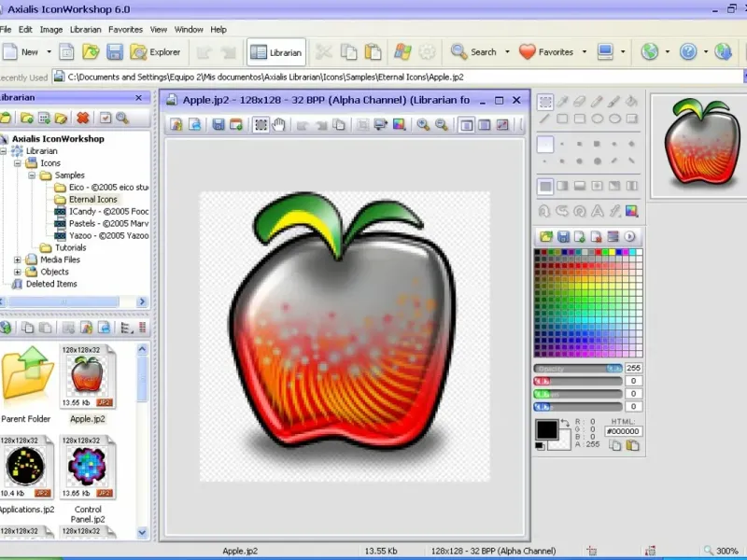Click the Explorer toolbar button

(x=155, y=52)
